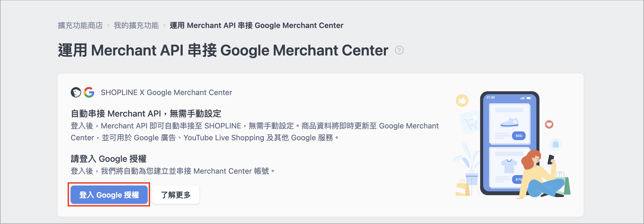Open 我的擴充功能 breadcrumb link
The height and width of the screenshot is (224, 644).
(x=136, y=25)
